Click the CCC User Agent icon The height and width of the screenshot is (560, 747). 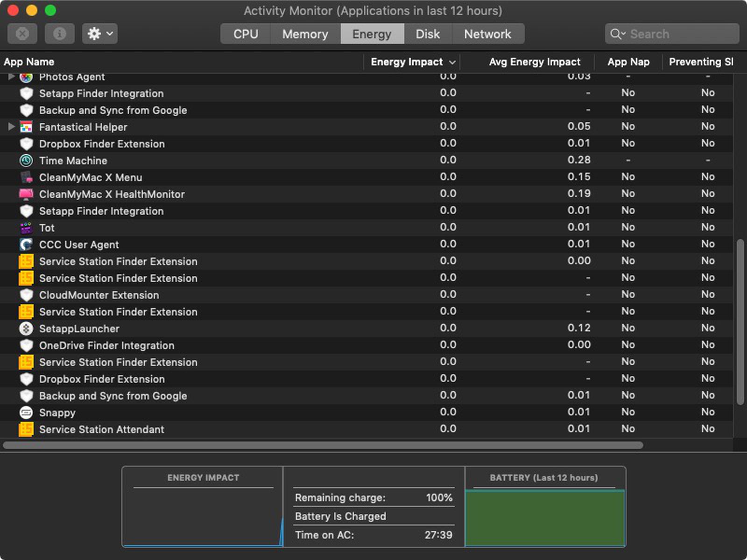click(x=27, y=245)
